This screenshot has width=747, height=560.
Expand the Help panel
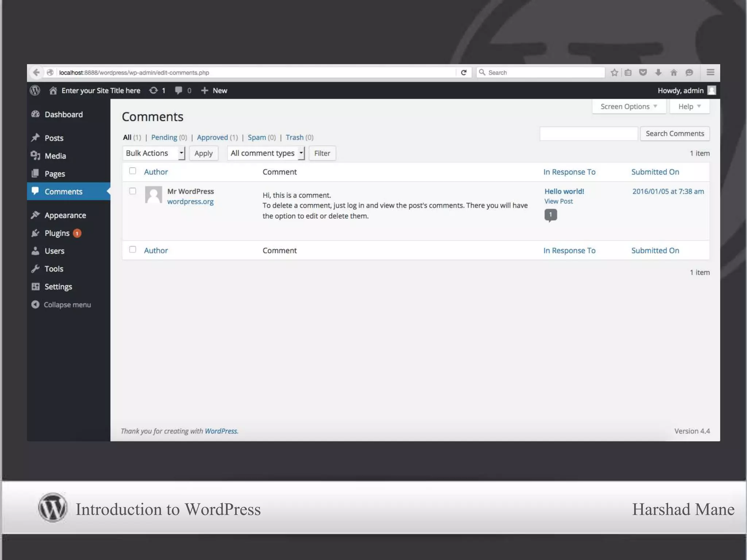tap(689, 106)
